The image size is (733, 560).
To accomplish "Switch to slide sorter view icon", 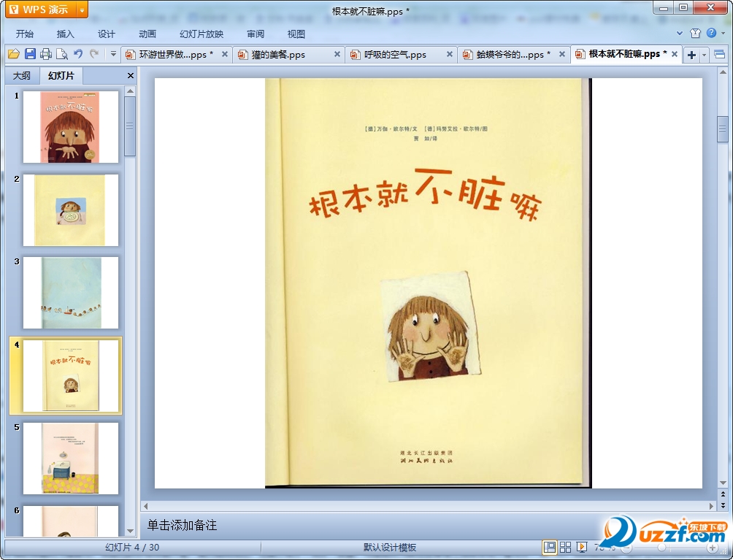I will click(x=565, y=547).
